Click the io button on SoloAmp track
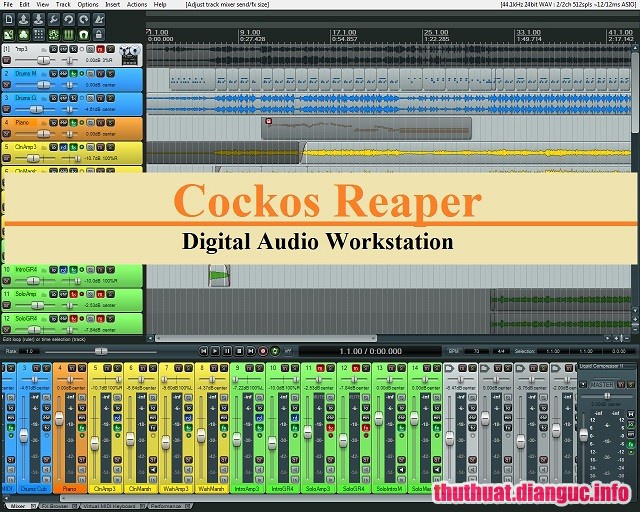This screenshot has height=512, width=640. pyautogui.click(x=53, y=294)
